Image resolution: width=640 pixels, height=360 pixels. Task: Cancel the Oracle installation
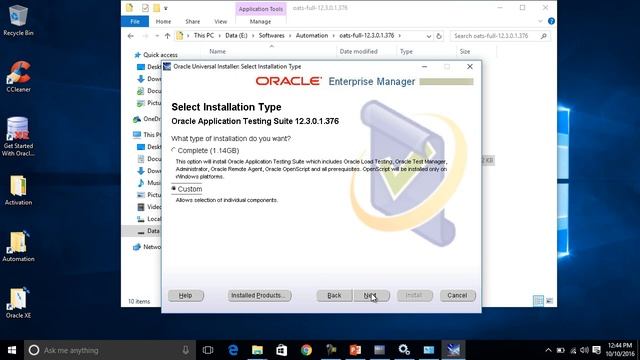[x=458, y=296]
